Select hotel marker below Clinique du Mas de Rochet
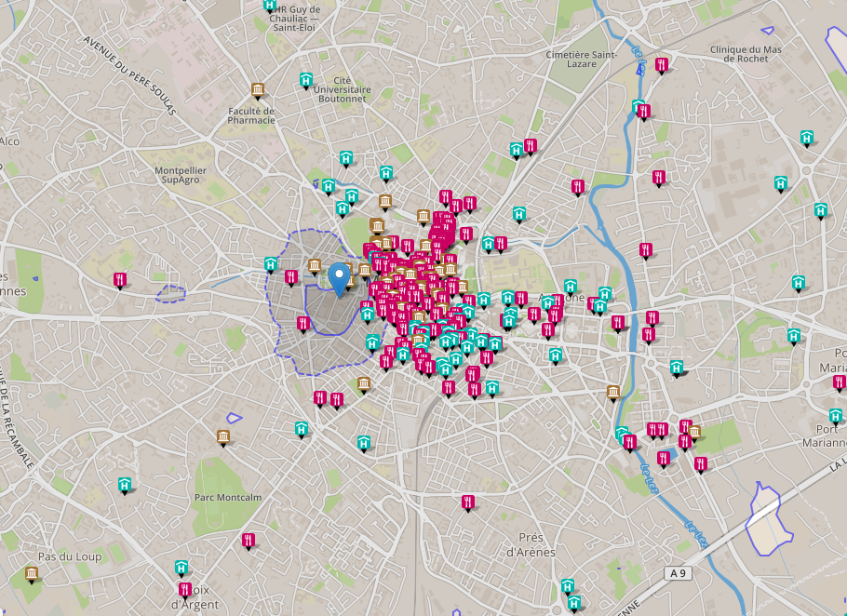The image size is (847, 616). click(806, 139)
